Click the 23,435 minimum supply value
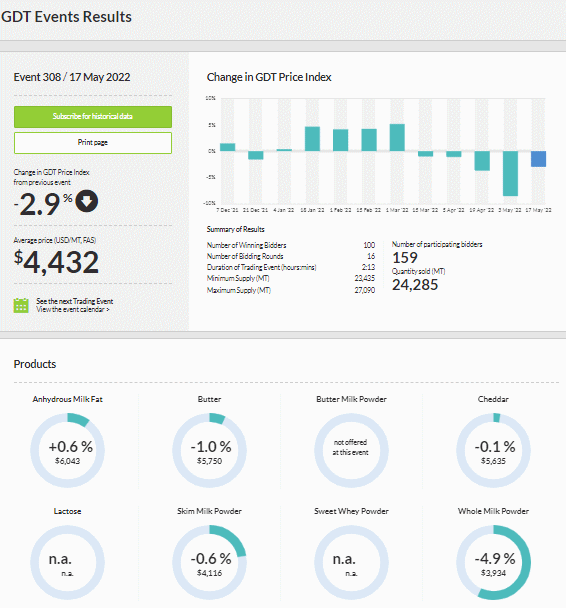Screen dimensions: 566x608 365,278
